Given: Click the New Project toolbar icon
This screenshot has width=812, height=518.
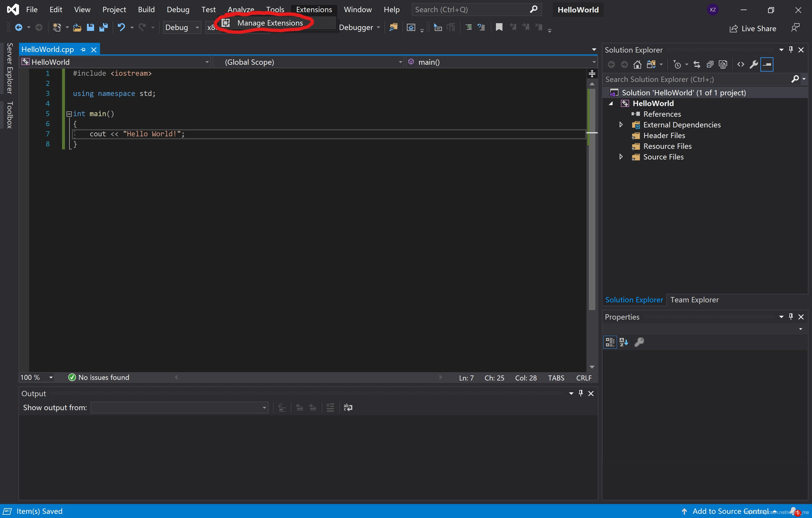Looking at the screenshot, I should (x=57, y=27).
